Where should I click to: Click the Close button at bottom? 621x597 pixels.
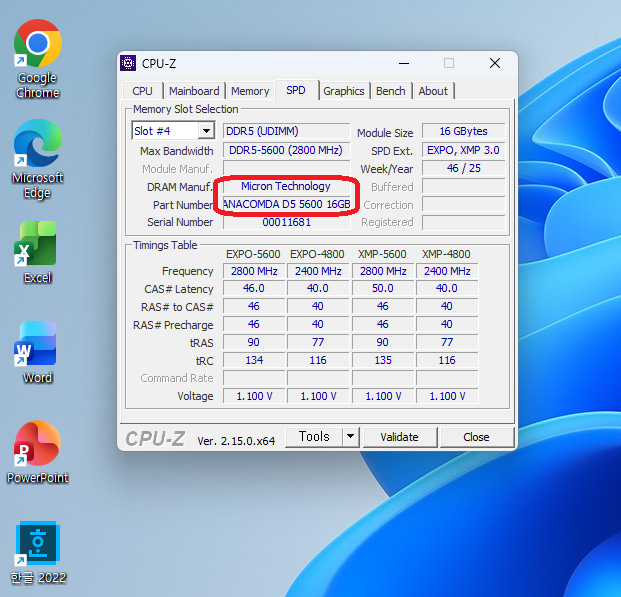pyautogui.click(x=476, y=437)
